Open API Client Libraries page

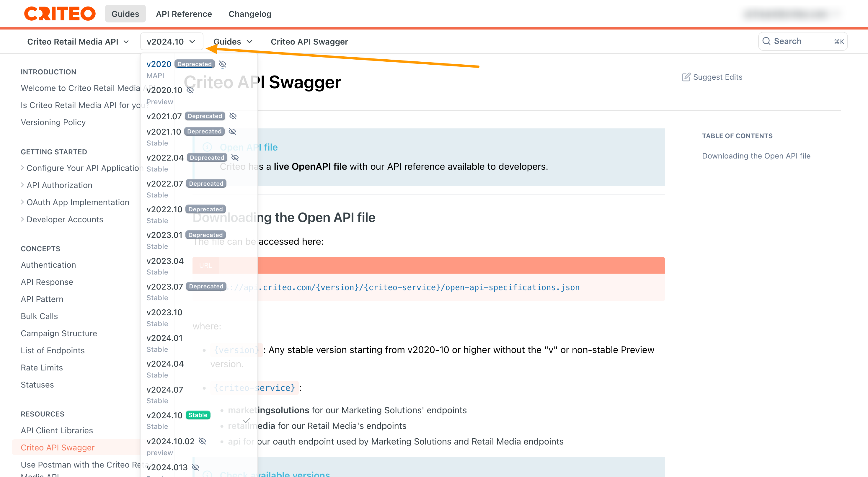coord(57,431)
